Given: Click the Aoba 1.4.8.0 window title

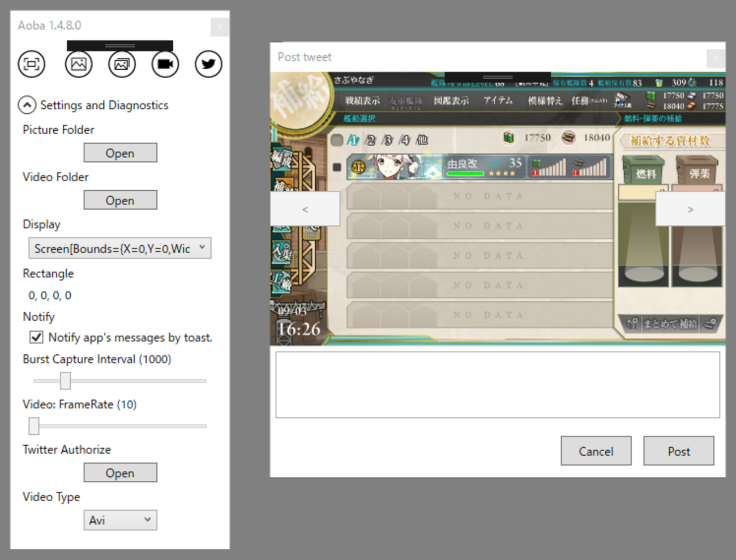Looking at the screenshot, I should click(49, 25).
